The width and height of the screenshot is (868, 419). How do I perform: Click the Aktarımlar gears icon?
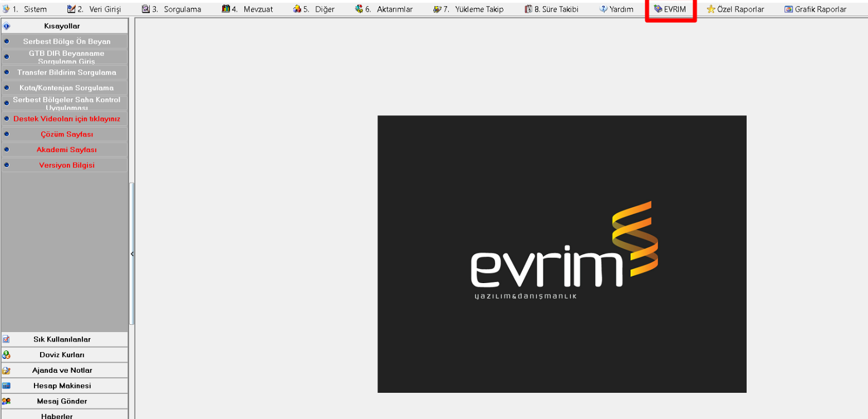[x=359, y=9]
